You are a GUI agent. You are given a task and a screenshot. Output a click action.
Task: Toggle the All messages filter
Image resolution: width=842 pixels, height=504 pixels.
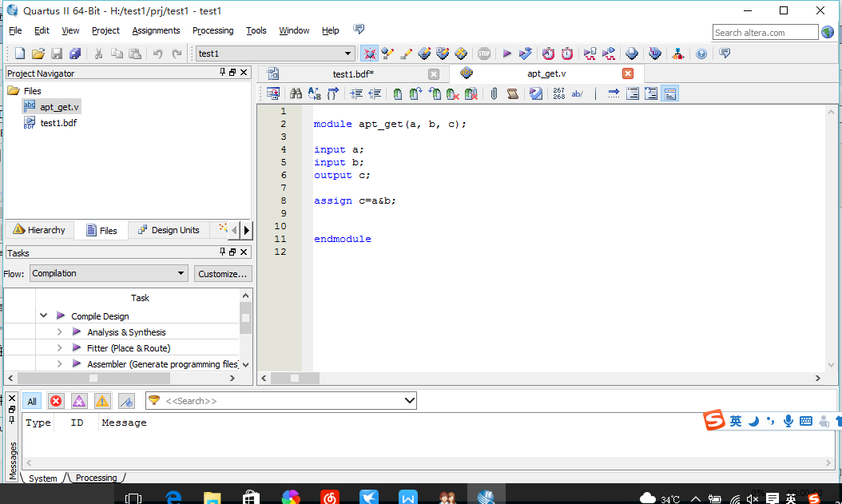[32, 401]
